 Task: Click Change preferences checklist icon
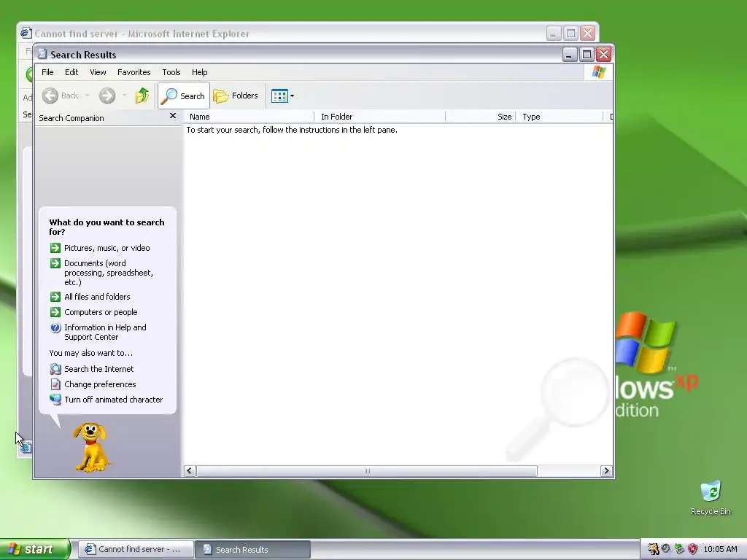tap(55, 384)
